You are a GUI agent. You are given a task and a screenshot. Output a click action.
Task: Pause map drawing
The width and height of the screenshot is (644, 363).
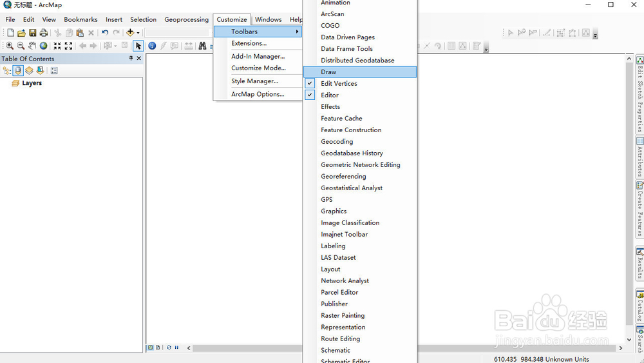point(176,348)
